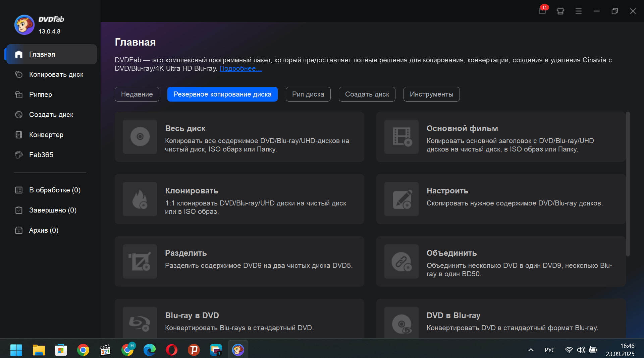644x358 pixels.
Task: Open the DVD в Blu-ray card title
Action: pos(453,315)
